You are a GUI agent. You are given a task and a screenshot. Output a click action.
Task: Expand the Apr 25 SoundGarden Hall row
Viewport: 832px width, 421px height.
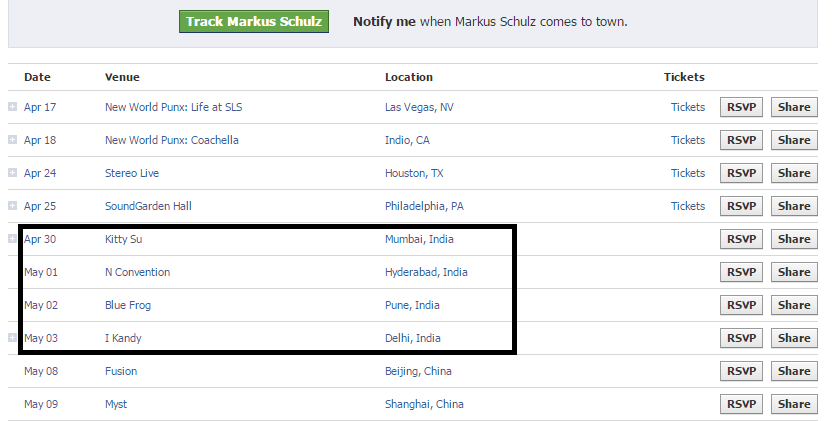12,205
